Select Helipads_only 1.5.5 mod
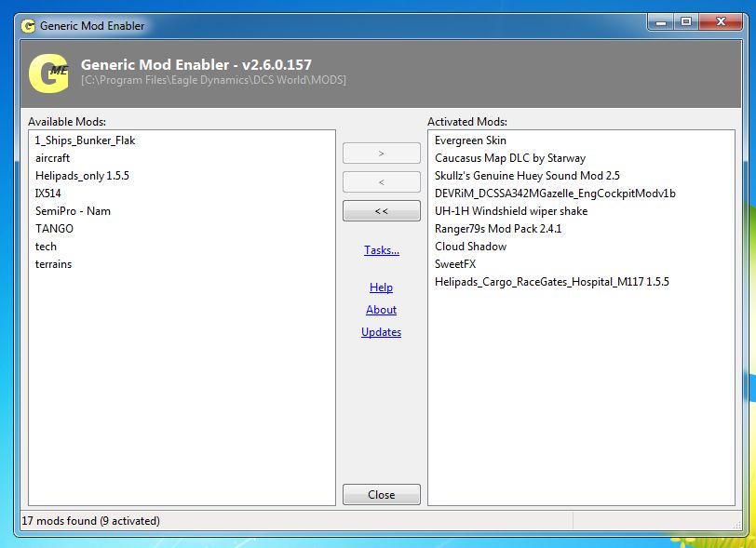Viewport: 756px width, 548px height. tap(82, 176)
